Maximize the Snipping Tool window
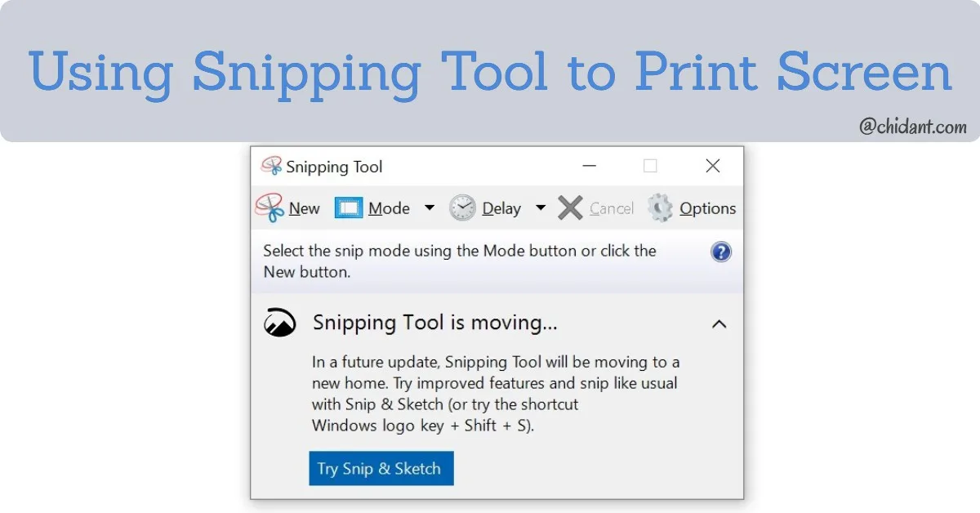The width and height of the screenshot is (980, 513). tap(650, 166)
